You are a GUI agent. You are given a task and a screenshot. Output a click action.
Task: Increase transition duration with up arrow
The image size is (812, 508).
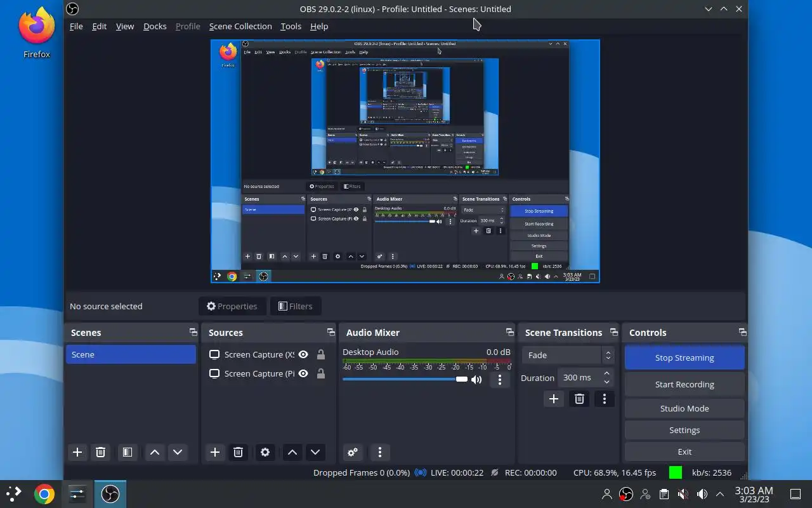607,373
